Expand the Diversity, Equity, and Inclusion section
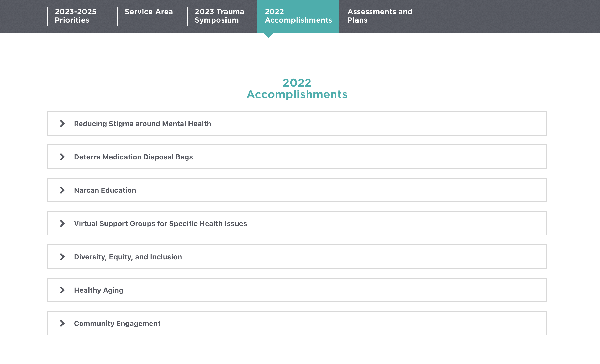 pyautogui.click(x=128, y=257)
